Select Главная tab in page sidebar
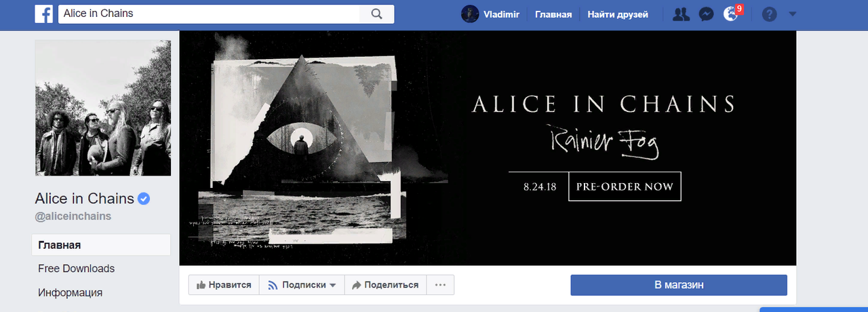 click(101, 246)
